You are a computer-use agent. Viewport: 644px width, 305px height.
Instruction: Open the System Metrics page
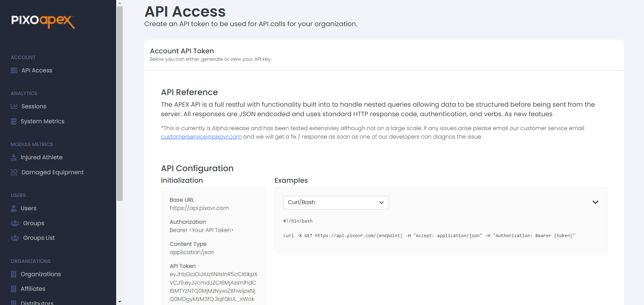click(42, 122)
